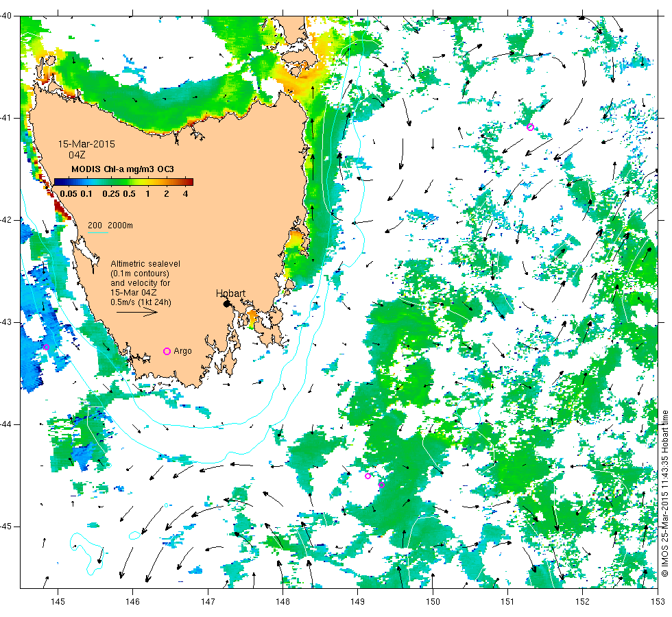This screenshot has width=672, height=617.
Task: Select the black Hobart location dot
Action: click(227, 303)
